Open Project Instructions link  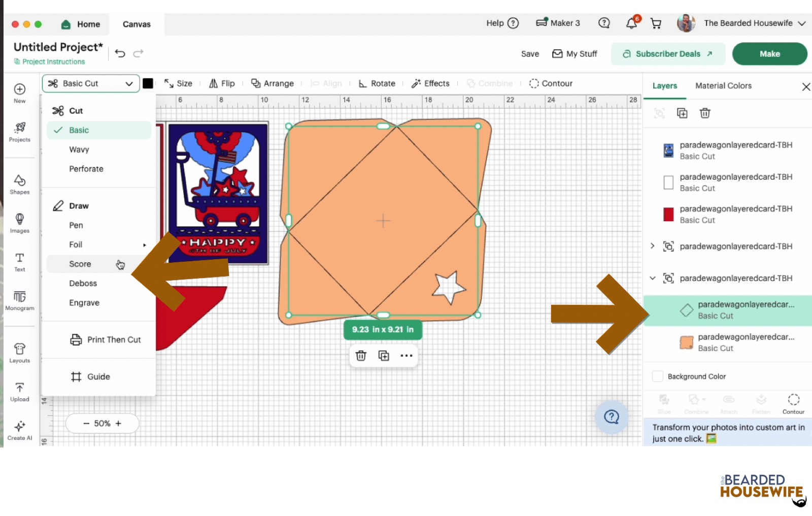49,61
